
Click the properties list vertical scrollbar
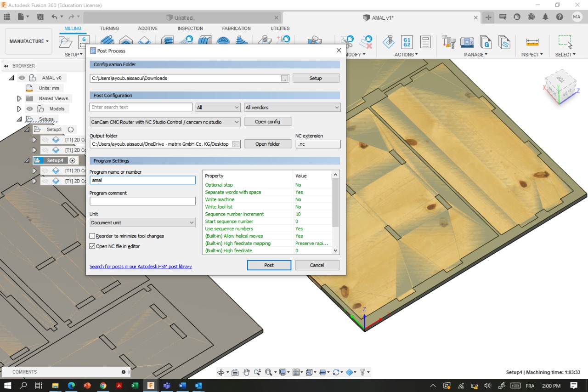point(335,202)
